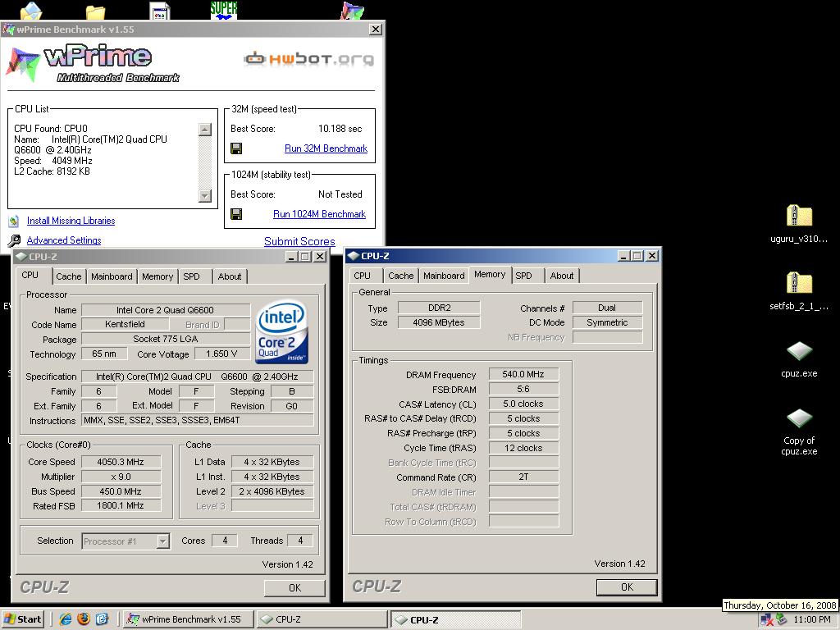Click CPU List scrollbar down arrow

point(204,195)
